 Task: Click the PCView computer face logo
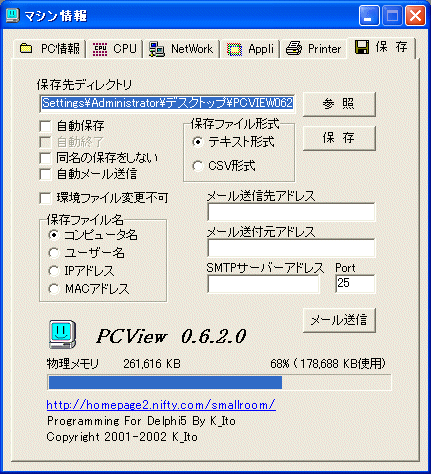tap(63, 334)
